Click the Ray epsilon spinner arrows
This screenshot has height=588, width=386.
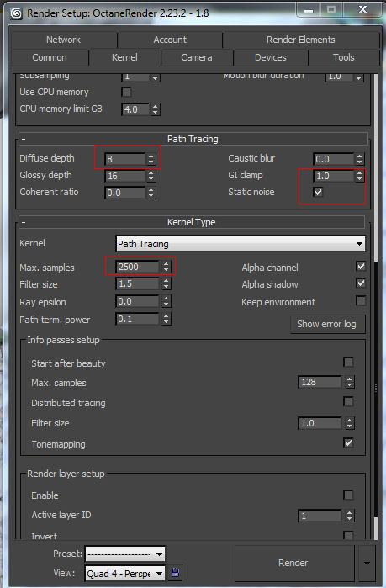tap(166, 301)
